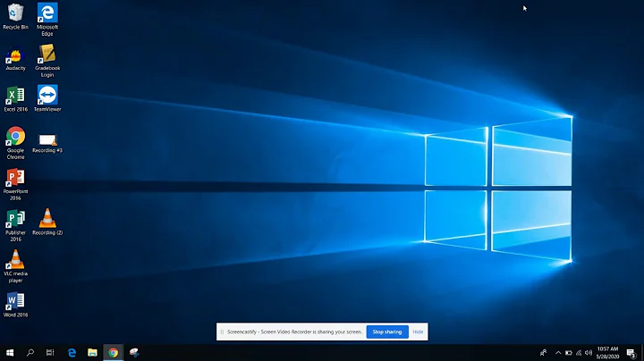
Task: Select the Word 2016 desktop shortcut
Action: pos(15,305)
